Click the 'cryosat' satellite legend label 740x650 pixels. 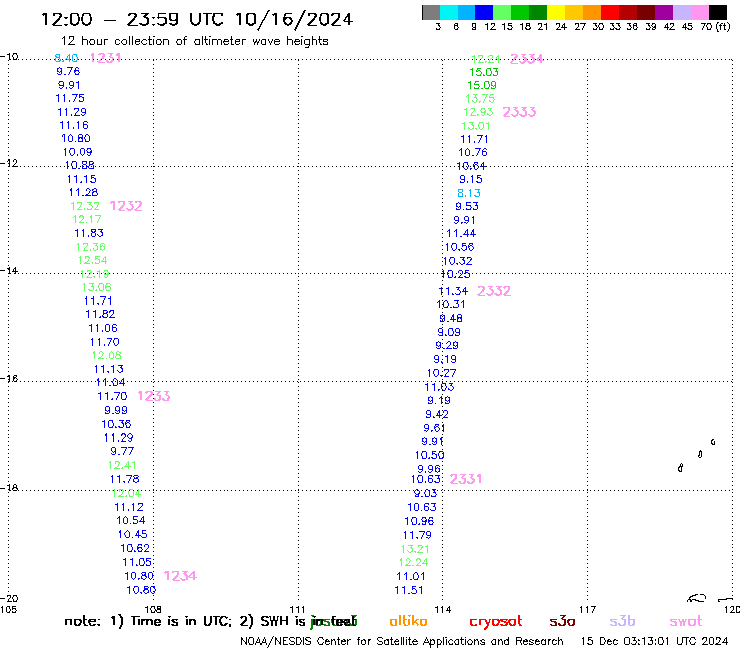click(x=496, y=621)
